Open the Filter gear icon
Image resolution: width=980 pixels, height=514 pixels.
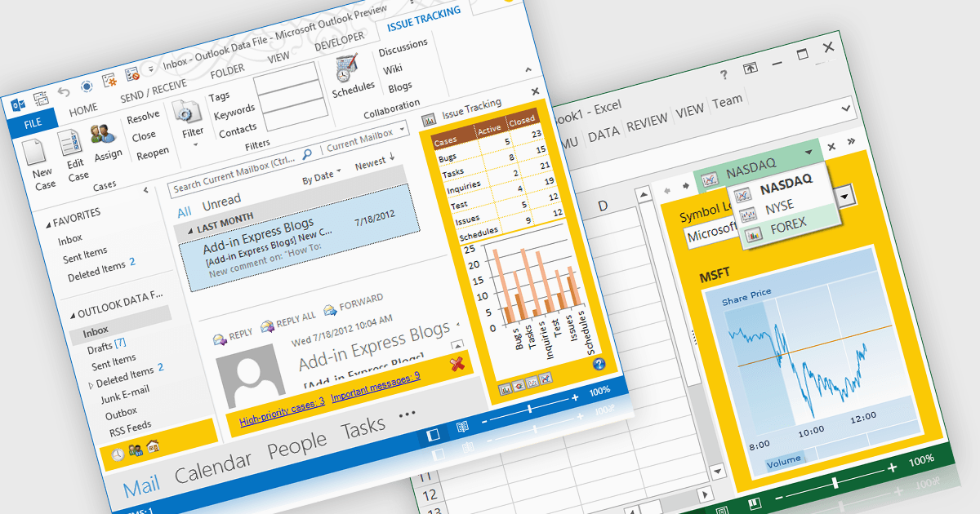pos(187,113)
